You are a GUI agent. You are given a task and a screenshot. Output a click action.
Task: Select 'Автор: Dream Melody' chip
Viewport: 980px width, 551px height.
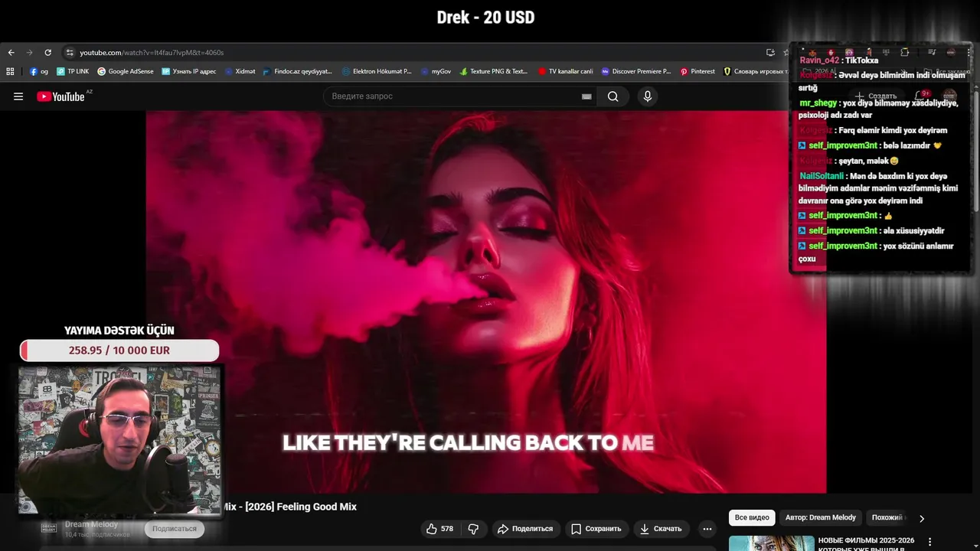click(821, 518)
